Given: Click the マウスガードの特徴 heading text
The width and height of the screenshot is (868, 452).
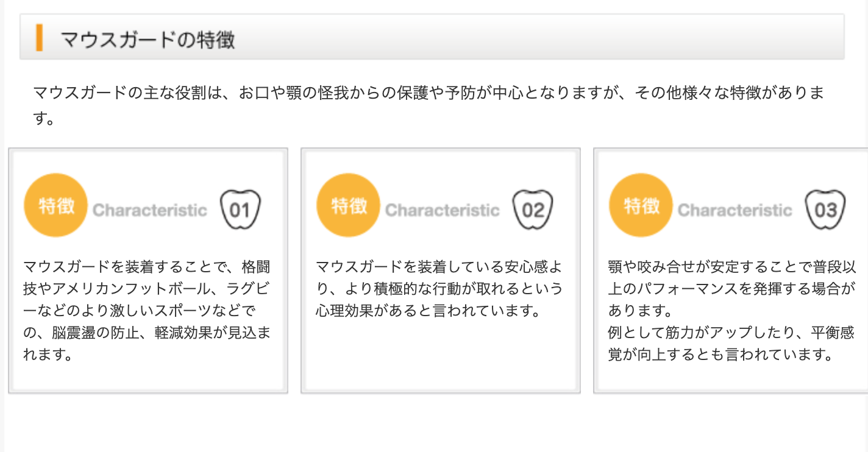Looking at the screenshot, I should click(x=148, y=40).
